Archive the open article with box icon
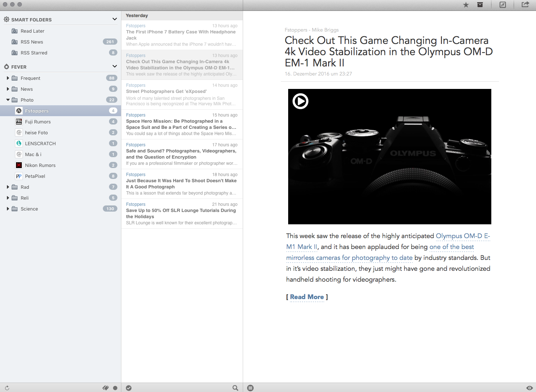The width and height of the screenshot is (536, 392). pyautogui.click(x=480, y=5)
